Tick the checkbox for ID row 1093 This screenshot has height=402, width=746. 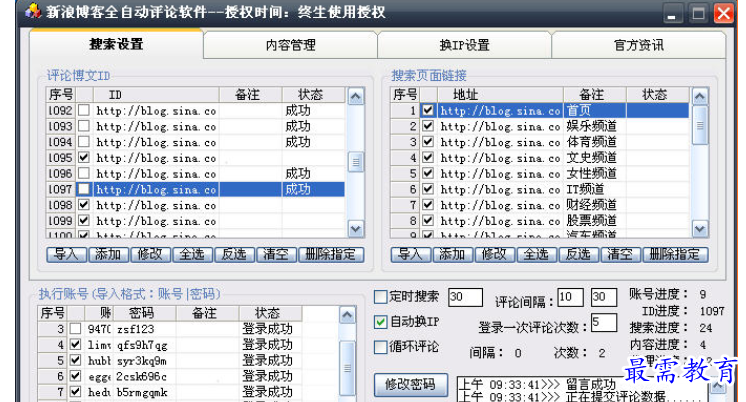[x=84, y=126]
